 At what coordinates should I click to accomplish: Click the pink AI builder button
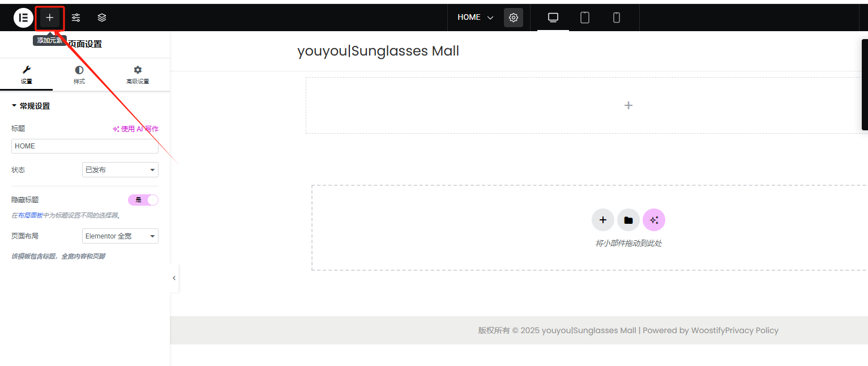tap(654, 220)
